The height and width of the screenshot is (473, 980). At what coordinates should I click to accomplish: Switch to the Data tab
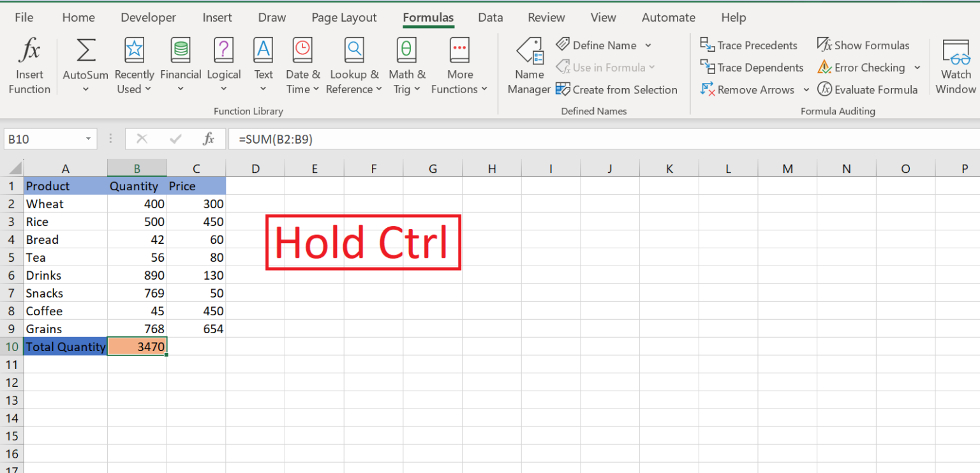pyautogui.click(x=491, y=17)
